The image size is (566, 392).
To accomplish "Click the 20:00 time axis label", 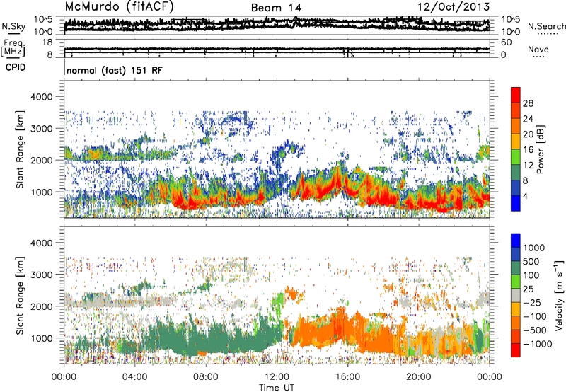I will 418,377.
